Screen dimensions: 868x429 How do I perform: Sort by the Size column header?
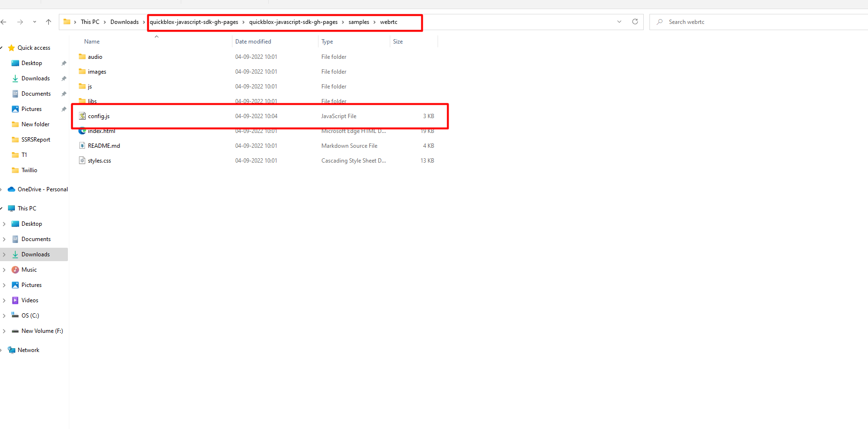398,42
